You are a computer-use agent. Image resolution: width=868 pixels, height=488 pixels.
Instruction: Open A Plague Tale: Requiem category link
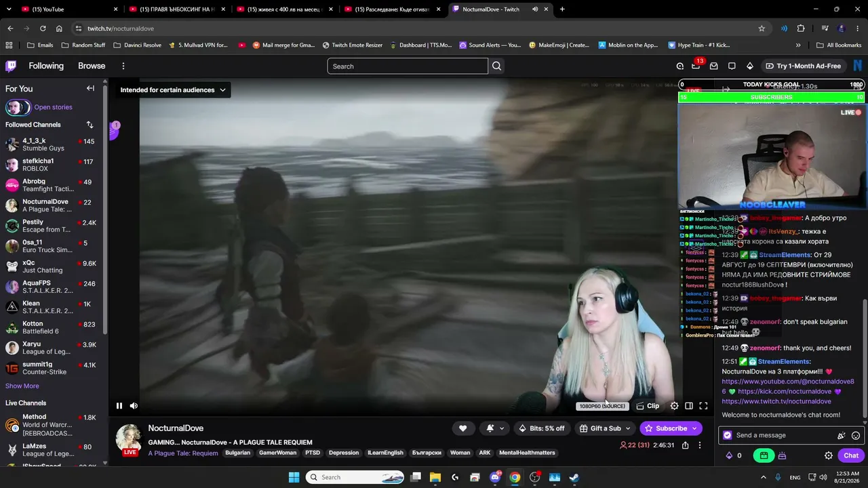(x=183, y=453)
